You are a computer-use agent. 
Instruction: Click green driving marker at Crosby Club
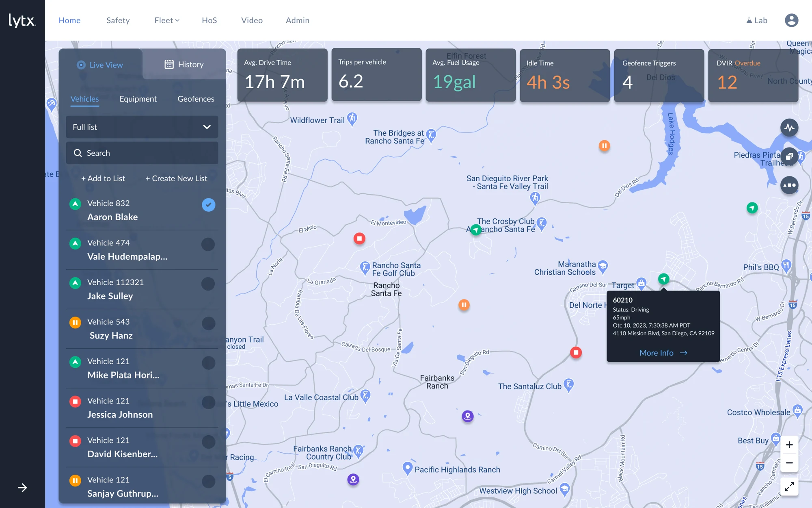[x=476, y=230]
